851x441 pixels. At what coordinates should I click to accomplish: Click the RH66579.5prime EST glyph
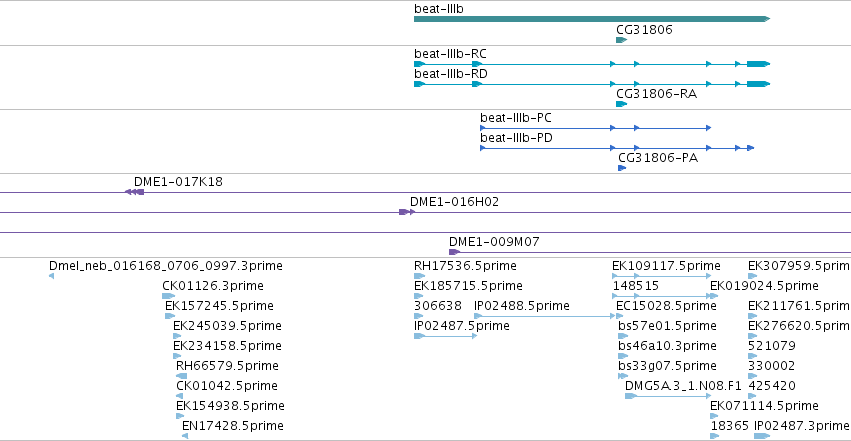point(181,376)
